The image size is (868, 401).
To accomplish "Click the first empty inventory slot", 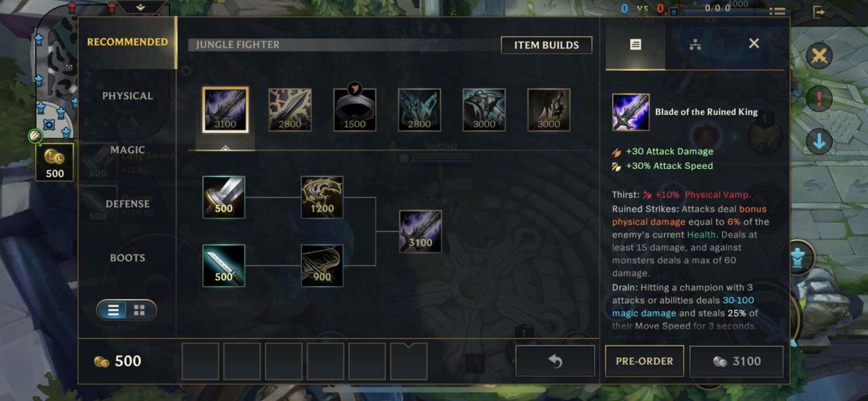I will point(201,361).
